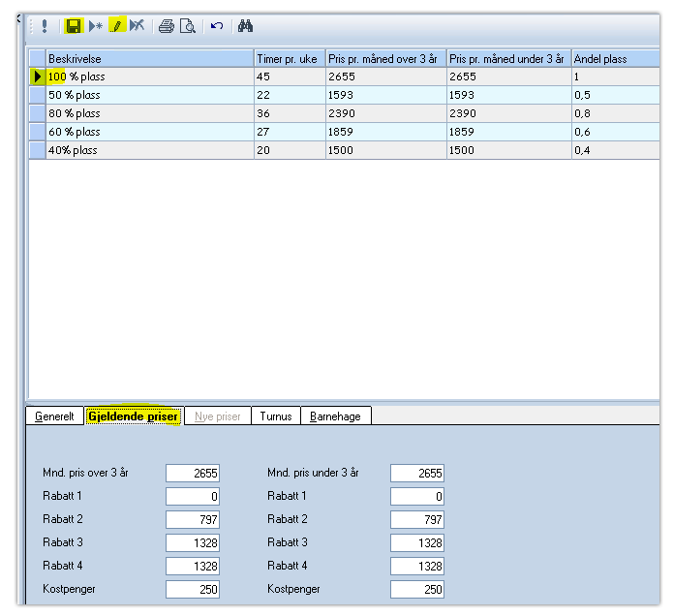
Task: Select the 50 % plass row
Action: (x=344, y=95)
